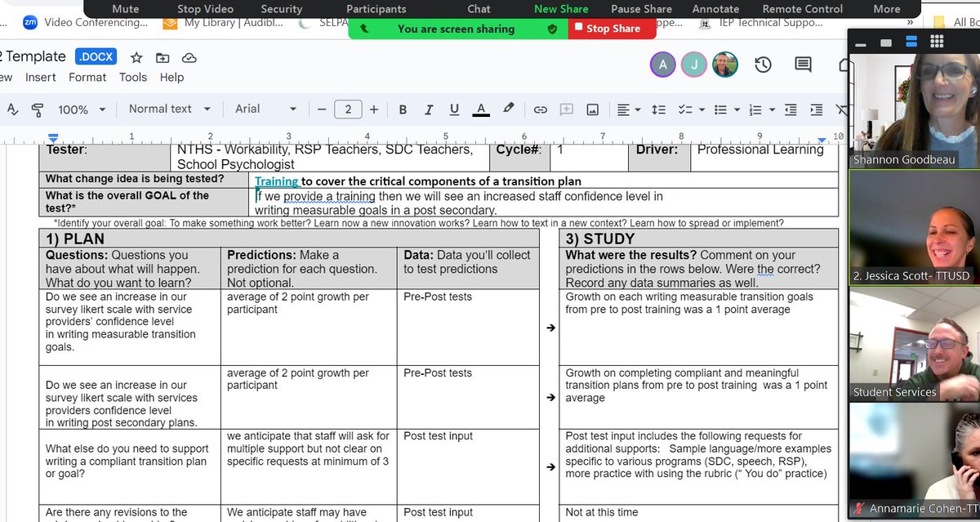
Task: Open the text color picker
Action: coord(481,109)
